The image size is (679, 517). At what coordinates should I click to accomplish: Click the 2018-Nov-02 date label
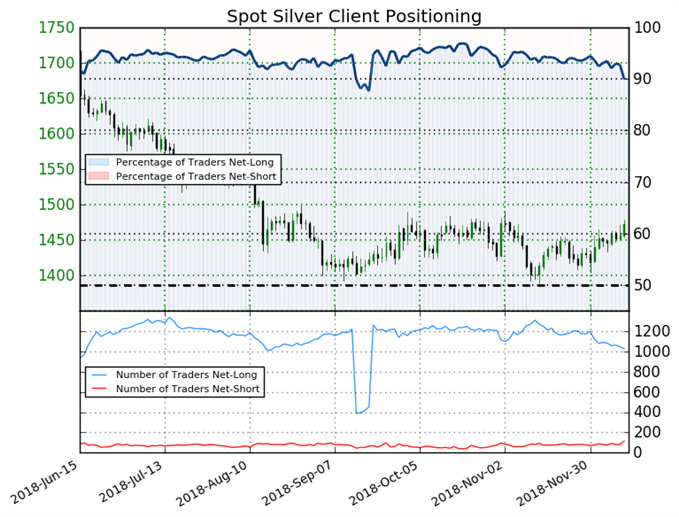[x=467, y=483]
